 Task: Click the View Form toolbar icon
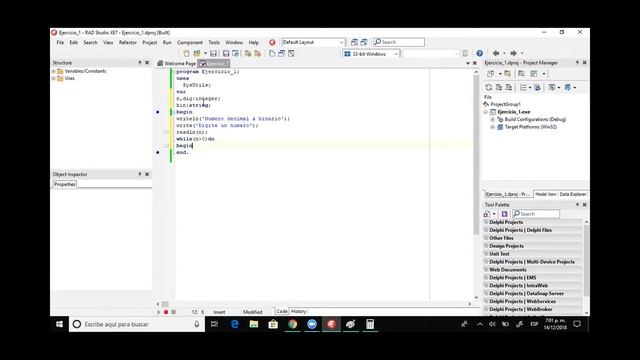282,53
